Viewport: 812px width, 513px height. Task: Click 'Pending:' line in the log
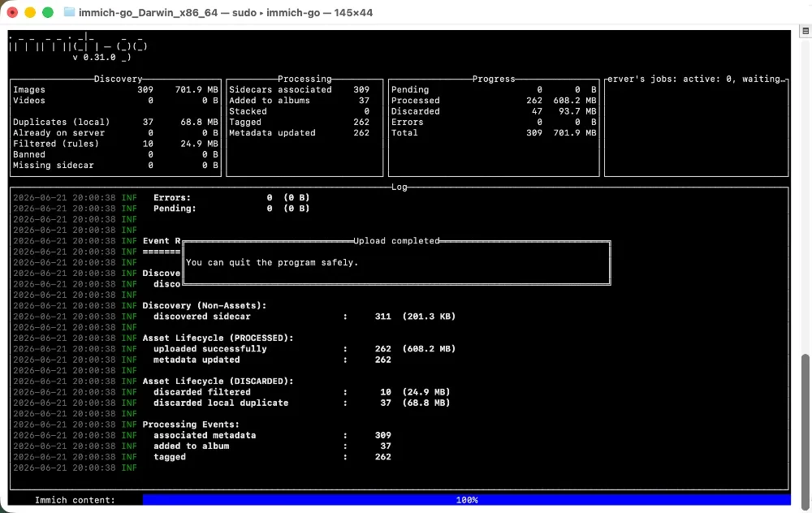click(231, 209)
